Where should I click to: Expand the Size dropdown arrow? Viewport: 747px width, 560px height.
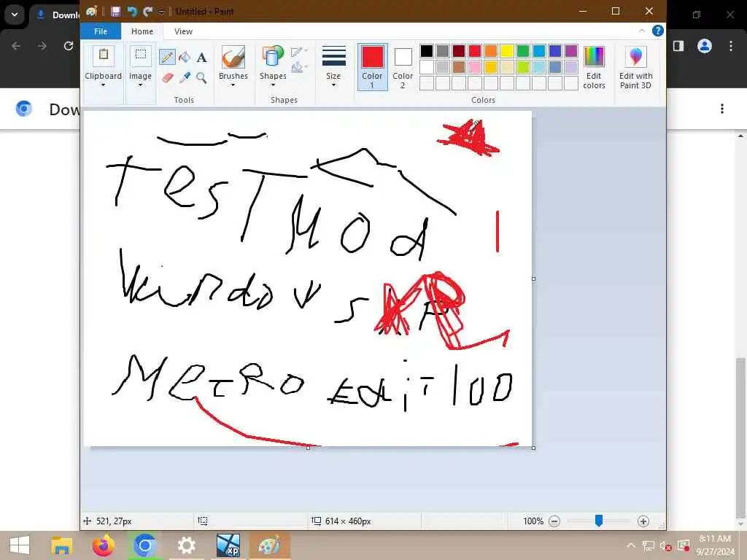[x=333, y=85]
